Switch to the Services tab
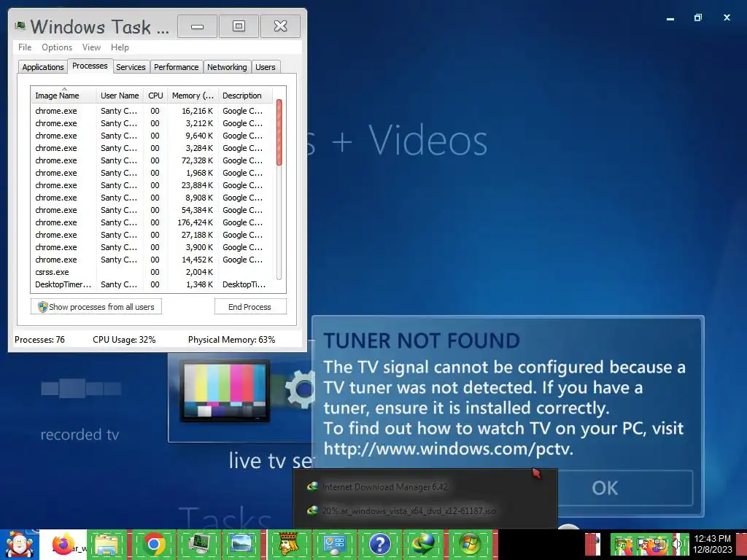The height and width of the screenshot is (560, 747). click(131, 67)
